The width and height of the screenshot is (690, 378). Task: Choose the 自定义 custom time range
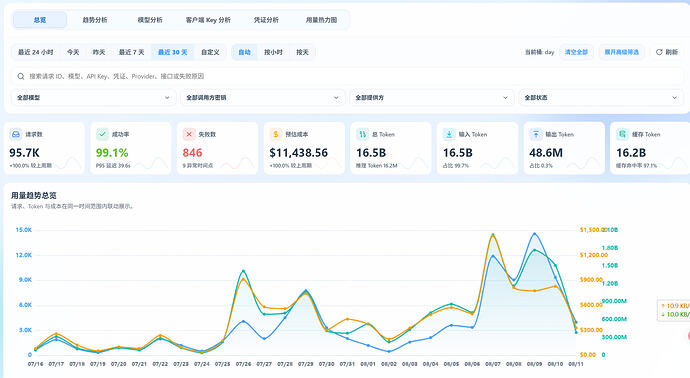click(x=210, y=52)
